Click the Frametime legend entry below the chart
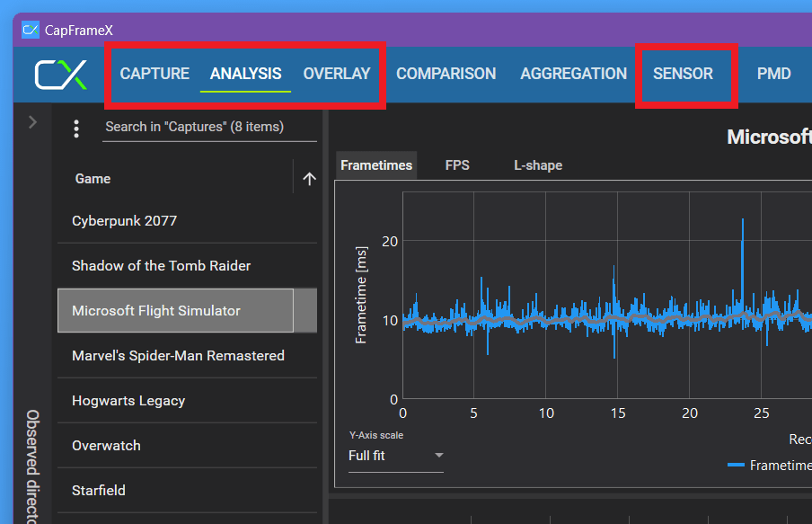 click(770, 466)
